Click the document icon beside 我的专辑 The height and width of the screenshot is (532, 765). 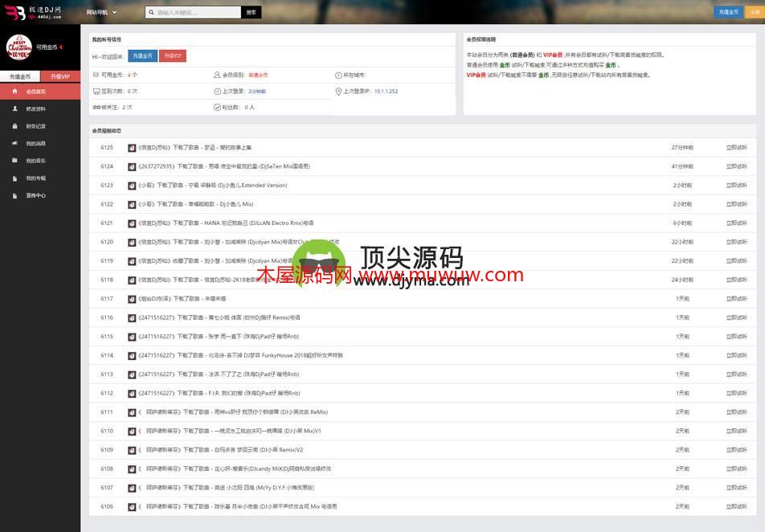pos(14,178)
